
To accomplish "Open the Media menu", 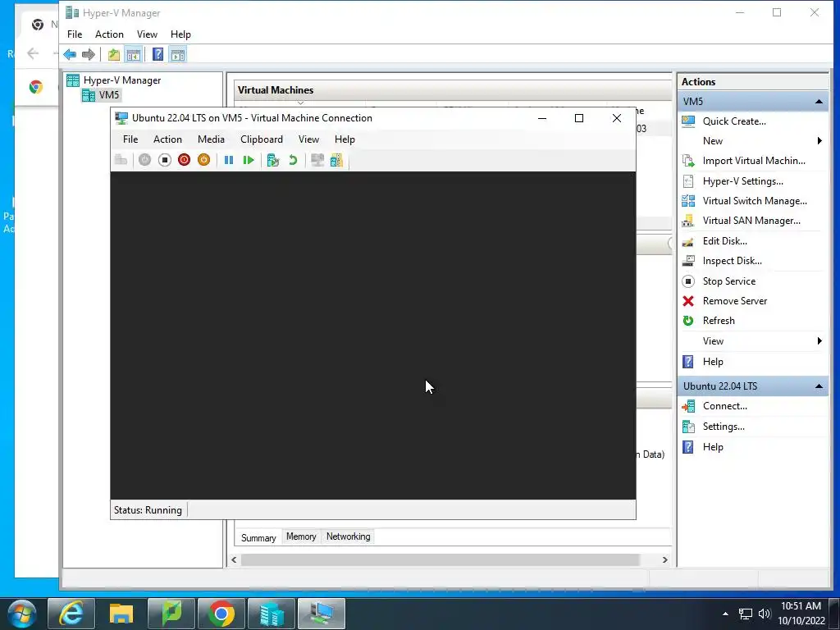I will click(211, 139).
